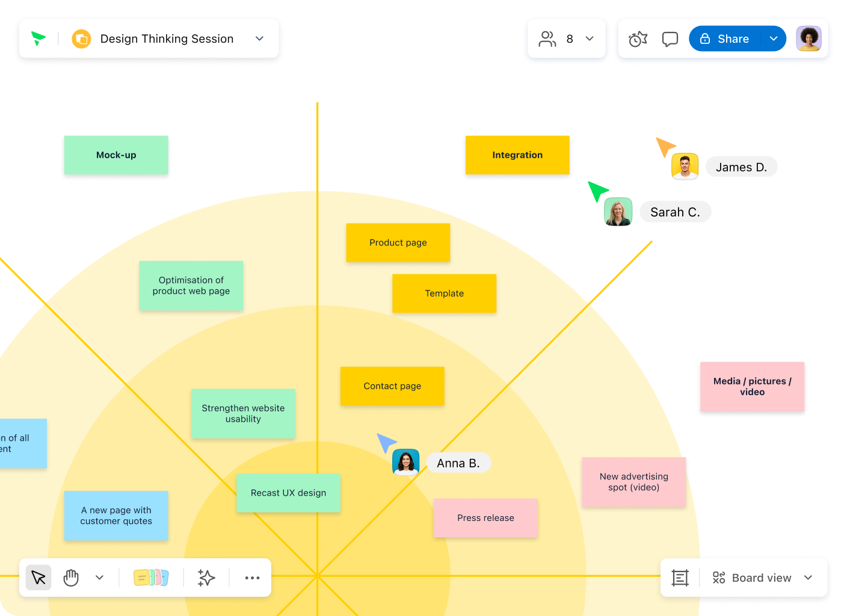
Task: Select the hand pan tool
Action: pyautogui.click(x=71, y=578)
